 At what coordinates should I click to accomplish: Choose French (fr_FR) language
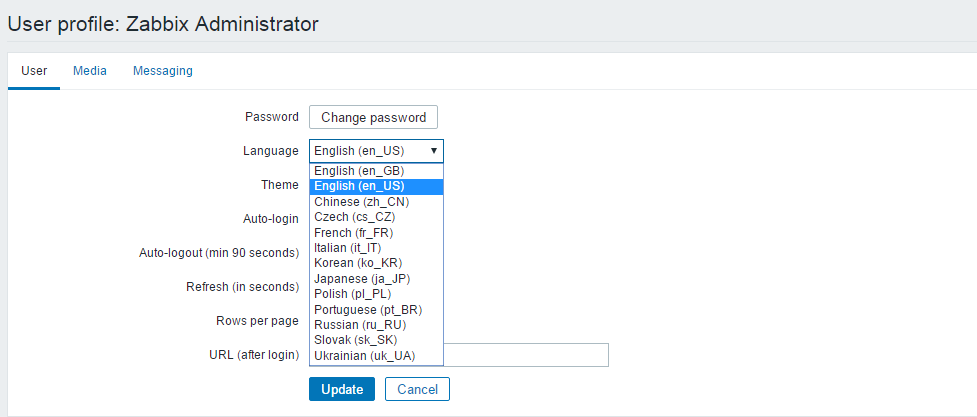[x=375, y=233]
